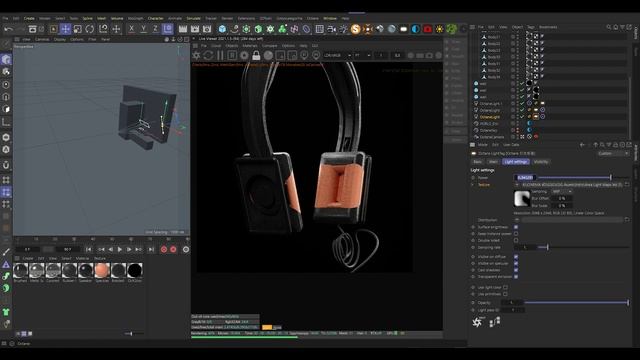Toggle Cast shadows checkbox
The image size is (640, 360).
[516, 270]
